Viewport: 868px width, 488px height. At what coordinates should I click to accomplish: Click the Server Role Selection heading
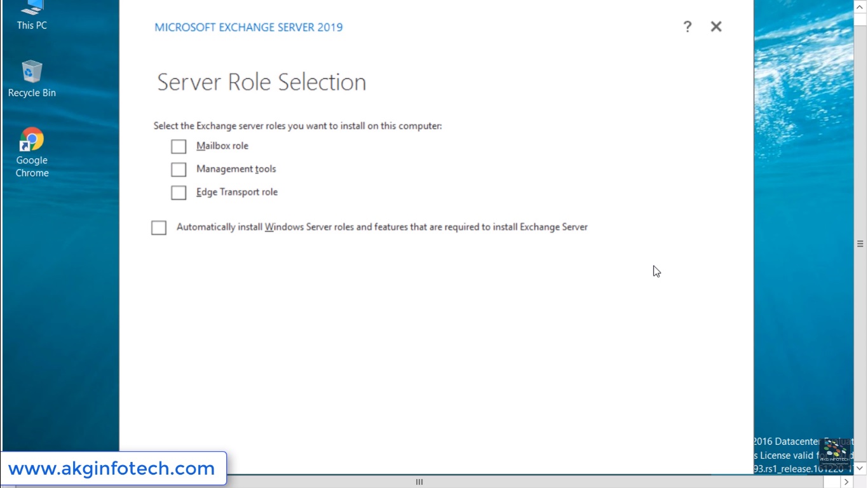(262, 82)
